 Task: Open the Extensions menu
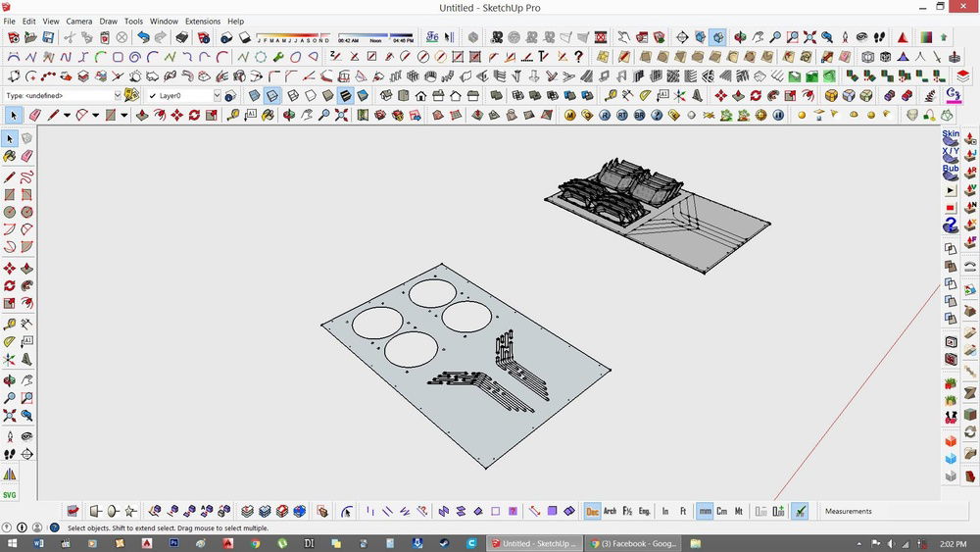[203, 21]
